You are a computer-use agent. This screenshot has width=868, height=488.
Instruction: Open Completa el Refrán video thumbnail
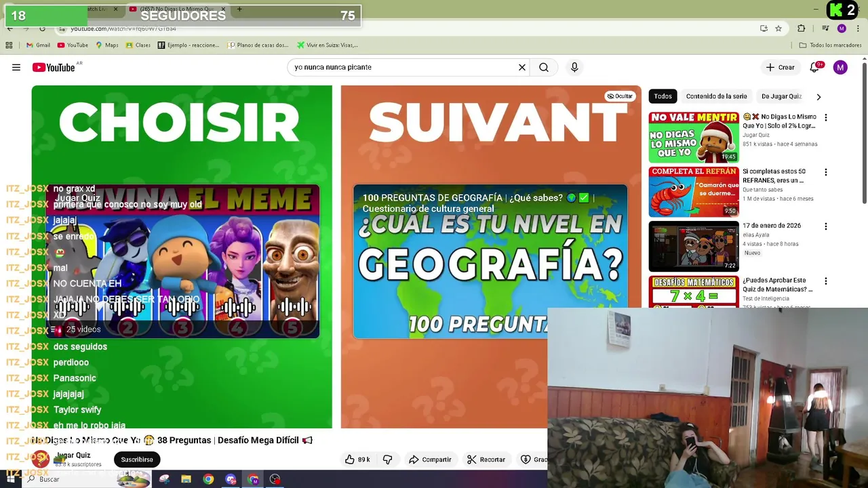pyautogui.click(x=694, y=192)
